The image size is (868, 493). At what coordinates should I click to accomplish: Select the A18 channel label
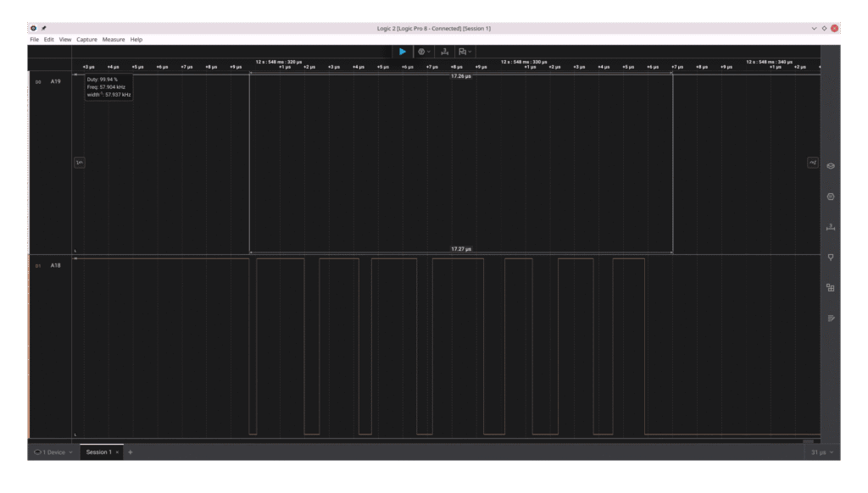point(55,266)
